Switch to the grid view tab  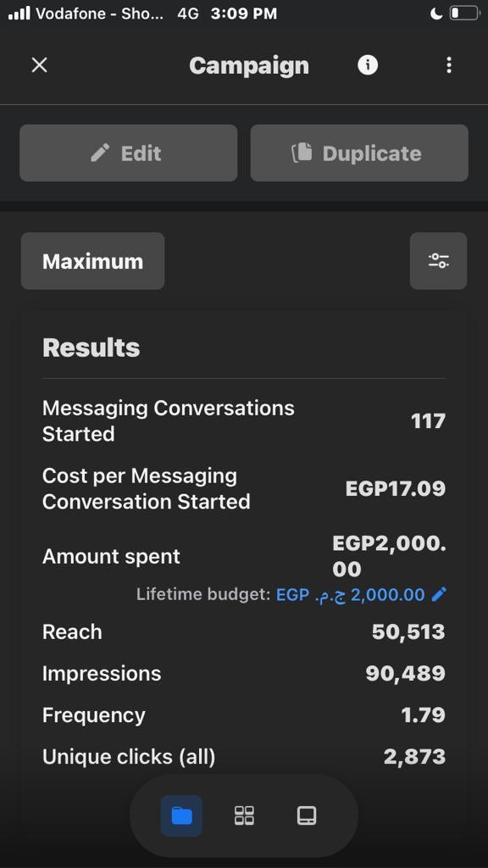[244, 815]
